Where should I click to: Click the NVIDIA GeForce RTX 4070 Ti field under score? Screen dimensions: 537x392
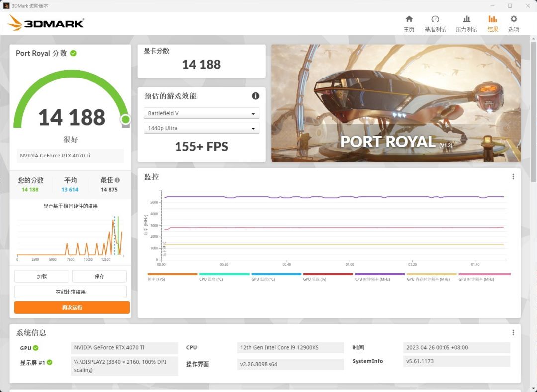pos(70,156)
